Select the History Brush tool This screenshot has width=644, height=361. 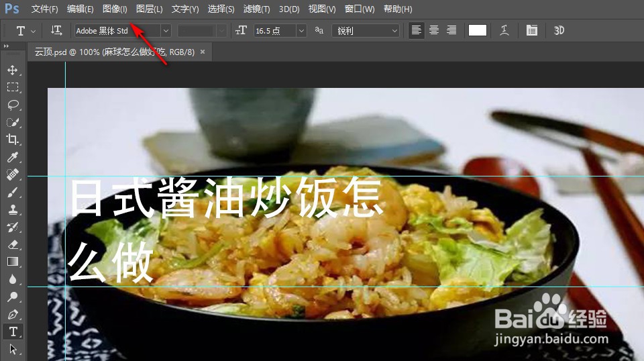click(x=12, y=227)
